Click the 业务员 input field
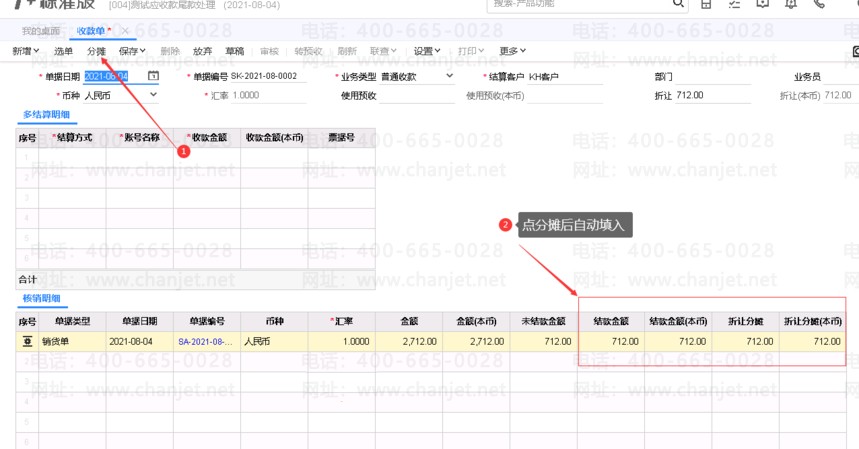Screen dimensions: 859x449 click(x=841, y=77)
